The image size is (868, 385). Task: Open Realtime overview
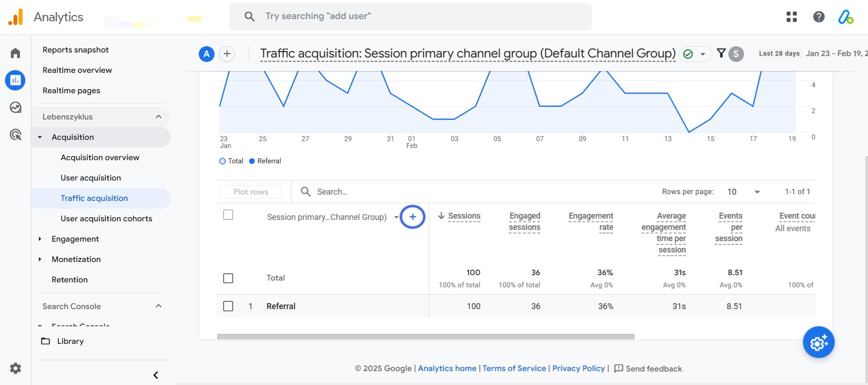coord(77,70)
